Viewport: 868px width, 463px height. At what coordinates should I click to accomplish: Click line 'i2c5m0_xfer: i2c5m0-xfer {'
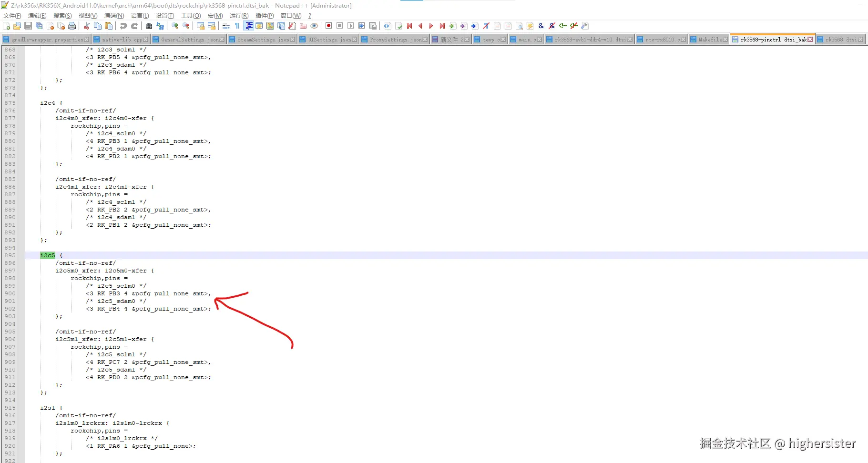click(x=105, y=271)
